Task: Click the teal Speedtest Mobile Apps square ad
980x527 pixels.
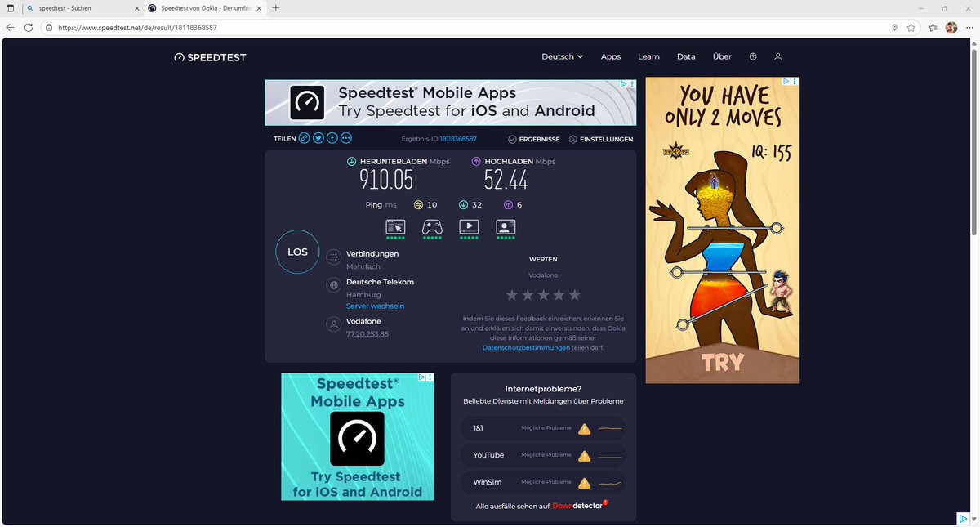Action: (358, 437)
